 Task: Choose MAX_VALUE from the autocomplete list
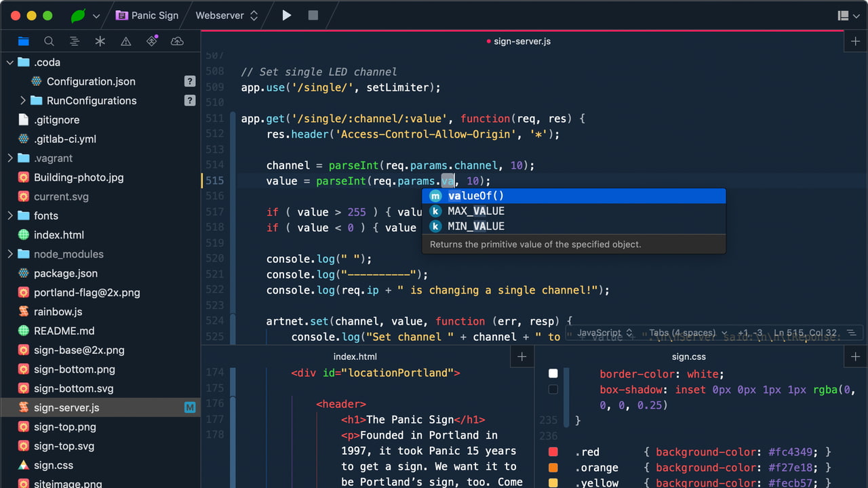[x=574, y=211]
